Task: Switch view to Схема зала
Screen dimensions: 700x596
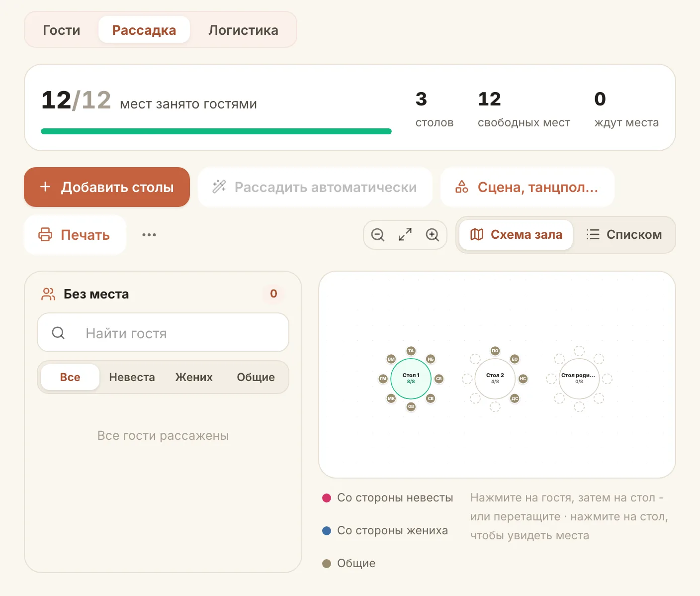Action: tap(516, 235)
